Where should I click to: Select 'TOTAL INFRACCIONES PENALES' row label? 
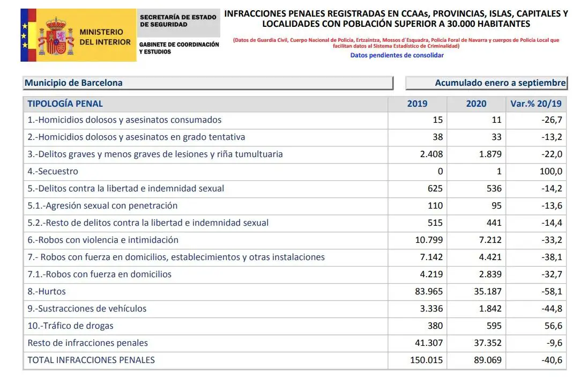(91, 360)
